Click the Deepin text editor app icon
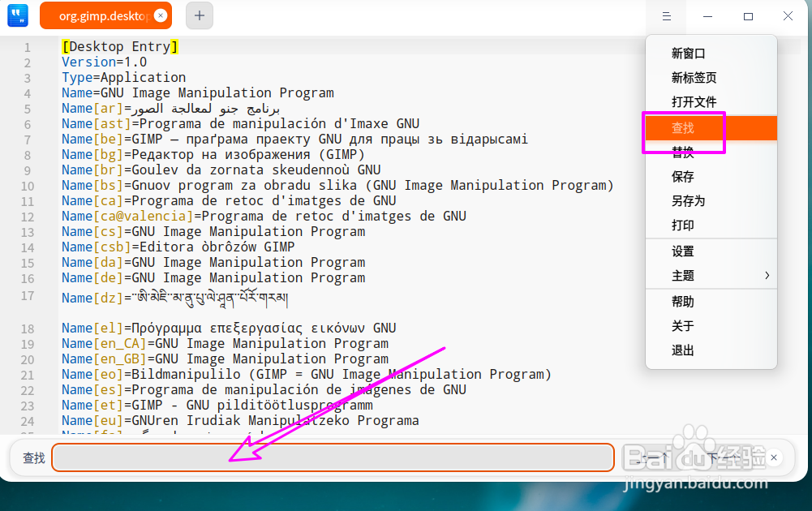The image size is (812, 511). [18, 15]
